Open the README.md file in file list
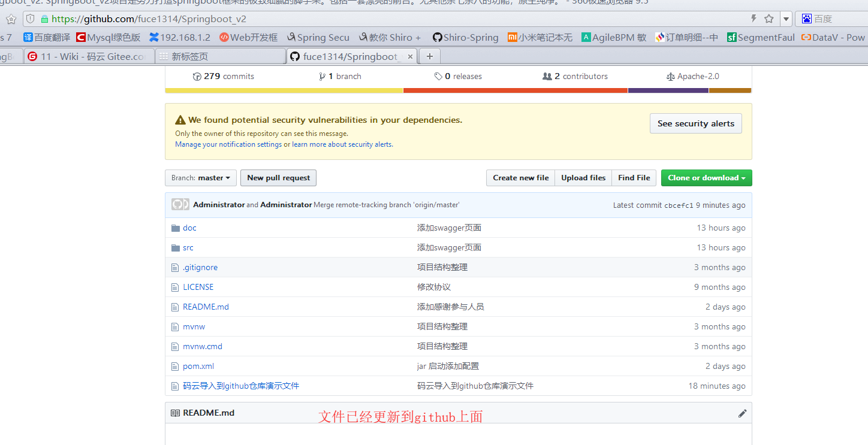Viewport: 868px width, 445px height. [x=206, y=307]
